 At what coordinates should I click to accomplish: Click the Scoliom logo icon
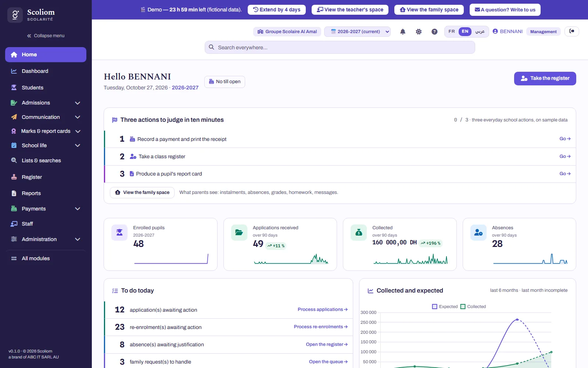tap(15, 15)
